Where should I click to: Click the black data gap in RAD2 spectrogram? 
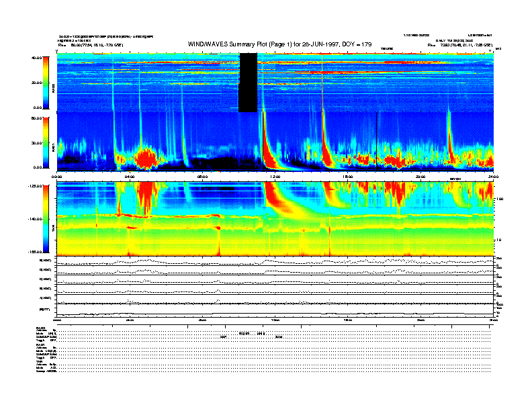(248, 83)
